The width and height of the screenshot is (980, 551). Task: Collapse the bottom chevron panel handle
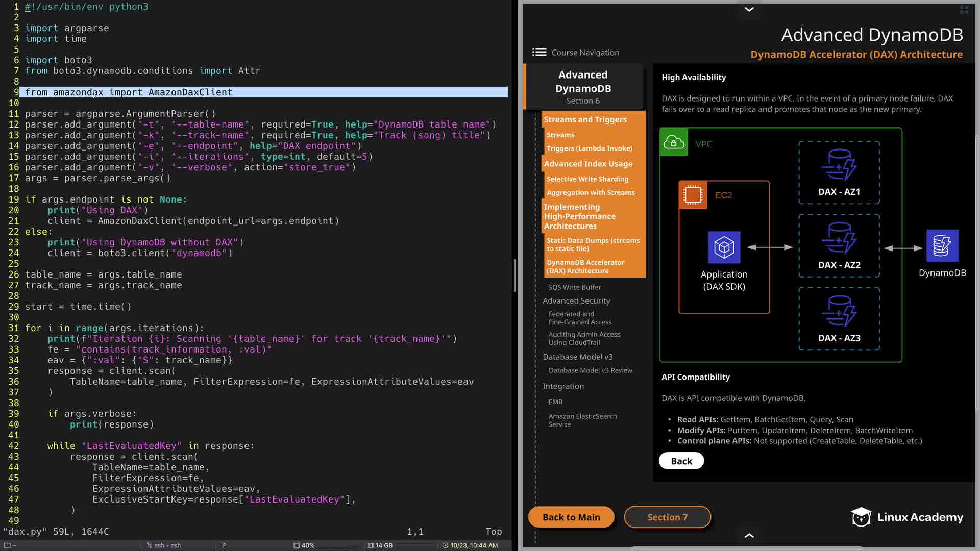(749, 536)
